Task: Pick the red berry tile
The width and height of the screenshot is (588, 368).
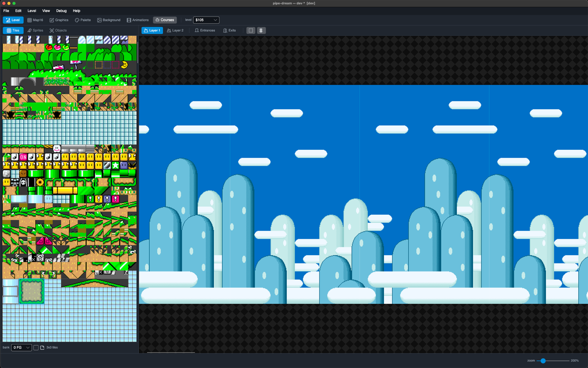Action: pos(48,47)
